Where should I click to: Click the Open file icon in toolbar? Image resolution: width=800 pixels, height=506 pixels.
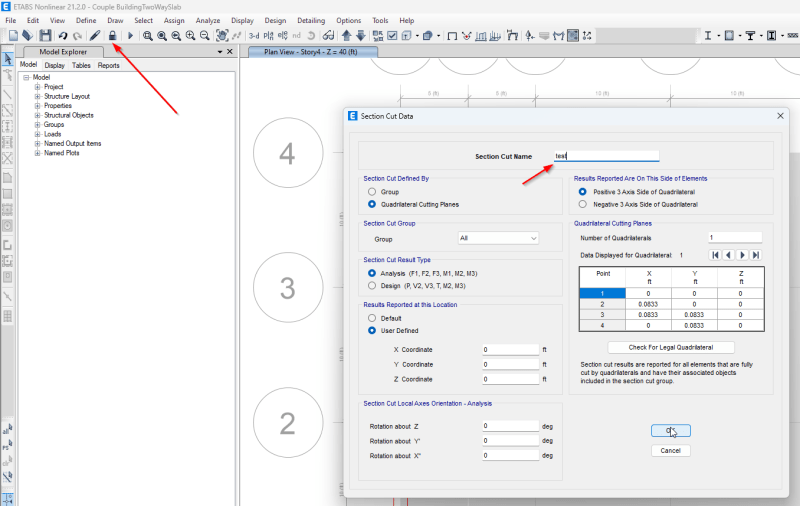click(x=28, y=36)
